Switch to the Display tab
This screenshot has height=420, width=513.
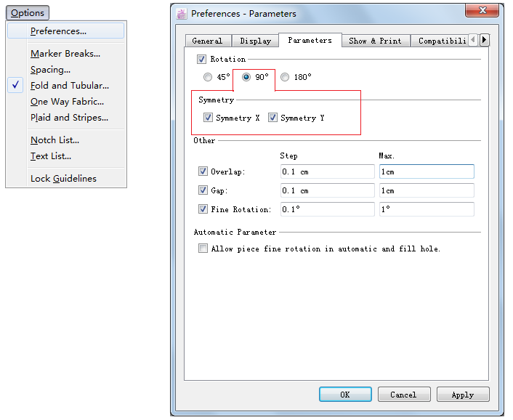point(255,41)
